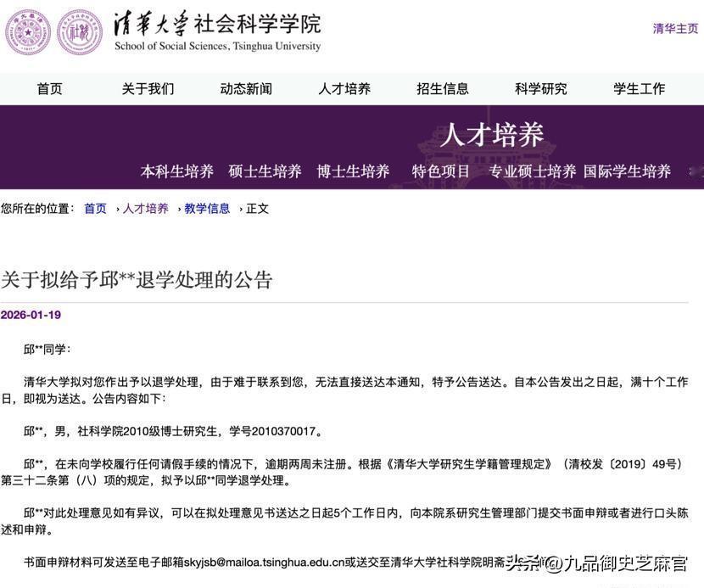Image resolution: width=704 pixels, height=588 pixels.
Task: Click the student number 2010370017
Action: (284, 431)
